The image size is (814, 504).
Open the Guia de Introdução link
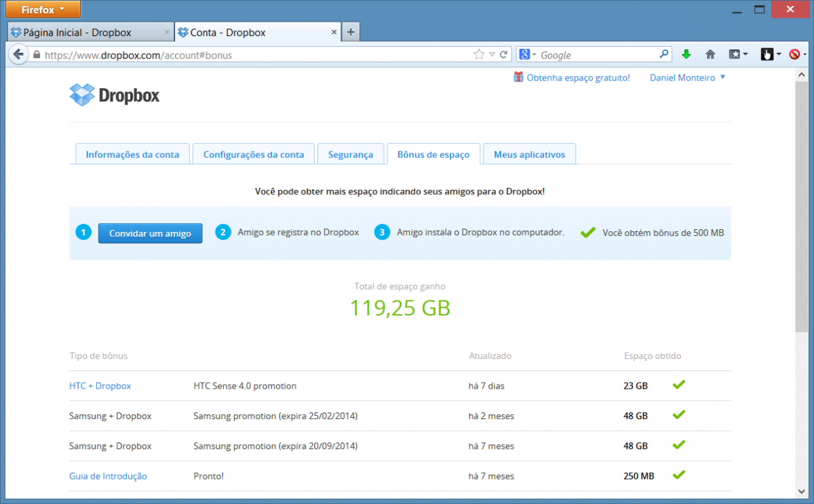point(108,476)
